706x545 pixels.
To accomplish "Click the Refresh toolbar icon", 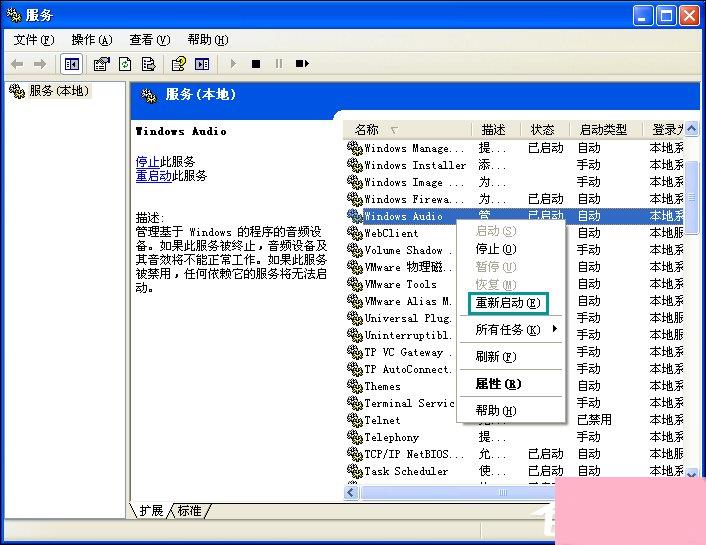I will [x=125, y=64].
